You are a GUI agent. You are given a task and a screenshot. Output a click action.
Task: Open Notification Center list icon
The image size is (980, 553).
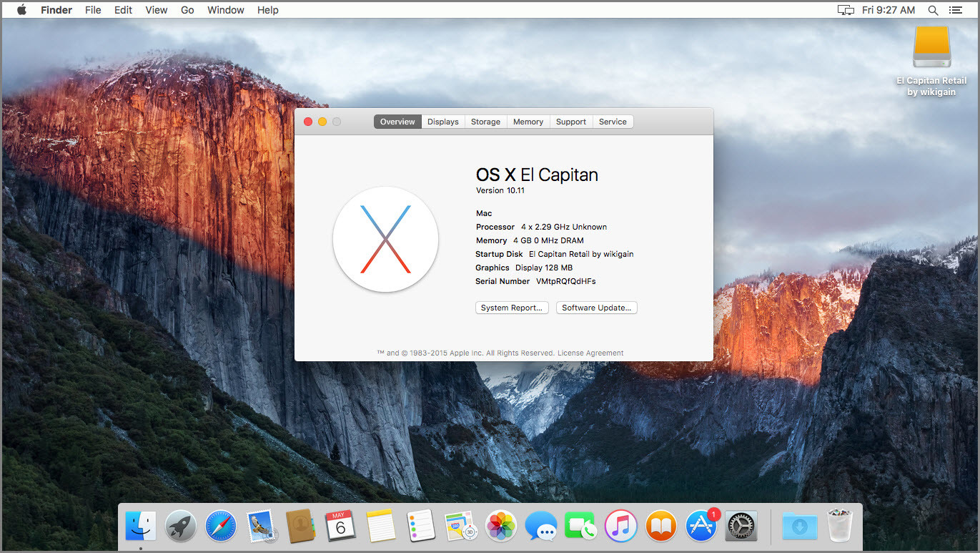point(955,10)
